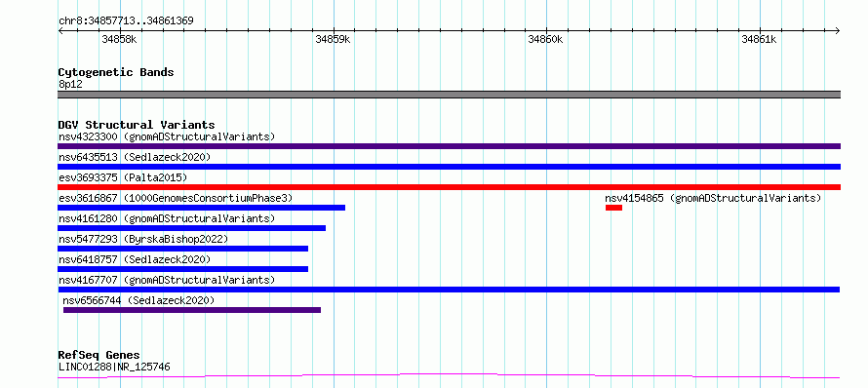Viewport: 868px width, 388px height.
Task: Click the 8p12 band label
Action: pyautogui.click(x=70, y=85)
